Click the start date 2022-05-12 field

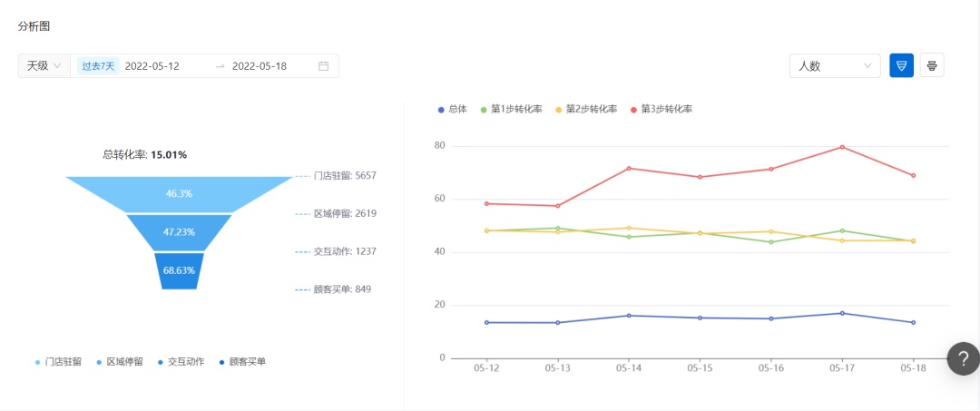click(152, 66)
